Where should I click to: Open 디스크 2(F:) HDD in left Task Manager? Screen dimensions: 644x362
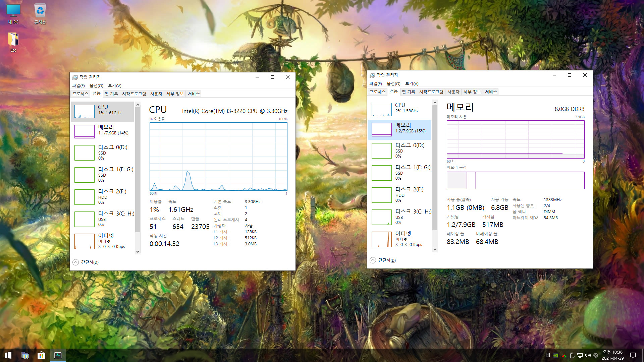(103, 197)
